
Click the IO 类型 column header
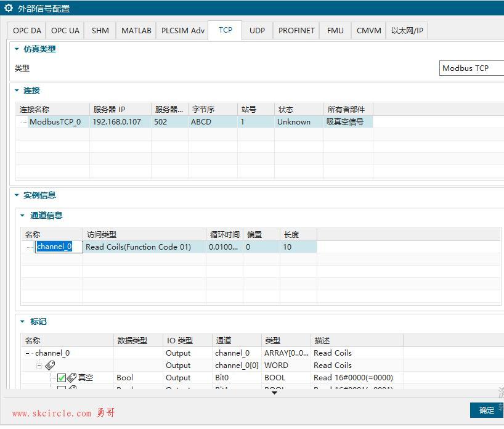coord(187,341)
